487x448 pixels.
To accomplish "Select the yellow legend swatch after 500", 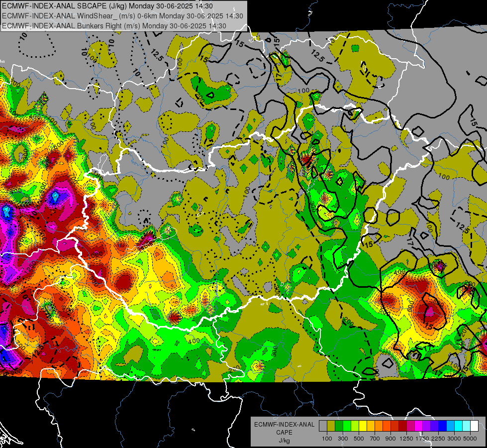I will point(363,426).
